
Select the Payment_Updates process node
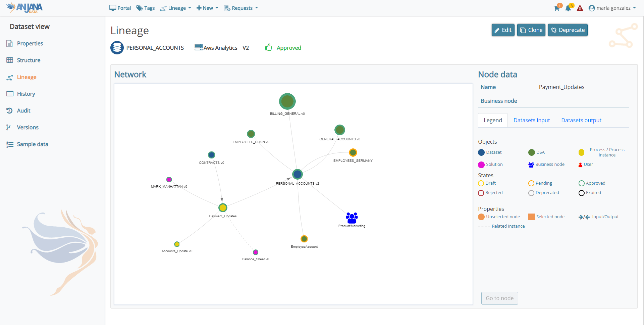coord(223,208)
